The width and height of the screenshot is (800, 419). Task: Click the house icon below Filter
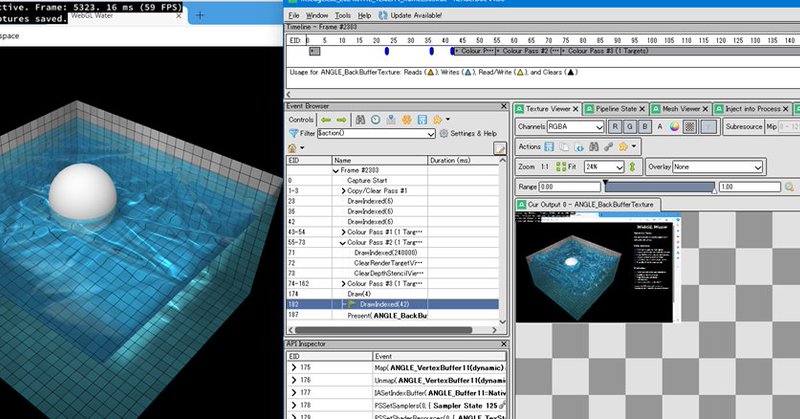point(292,148)
